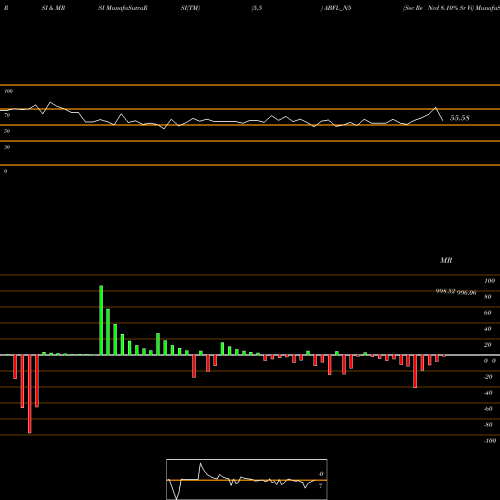
Task: Click the RSI axis label 70
Action: tap(7, 115)
